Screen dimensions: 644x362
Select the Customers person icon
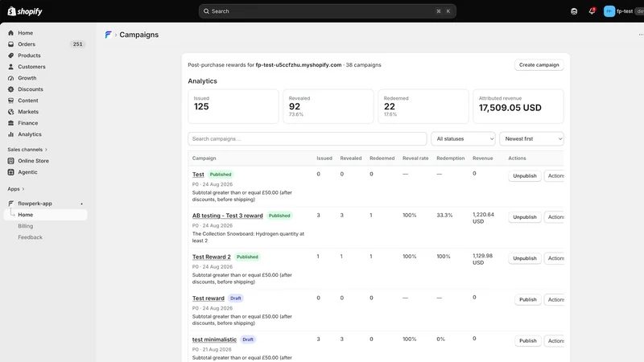(x=11, y=67)
